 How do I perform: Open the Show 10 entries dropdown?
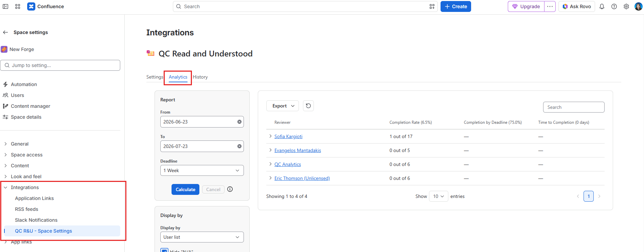tap(439, 196)
